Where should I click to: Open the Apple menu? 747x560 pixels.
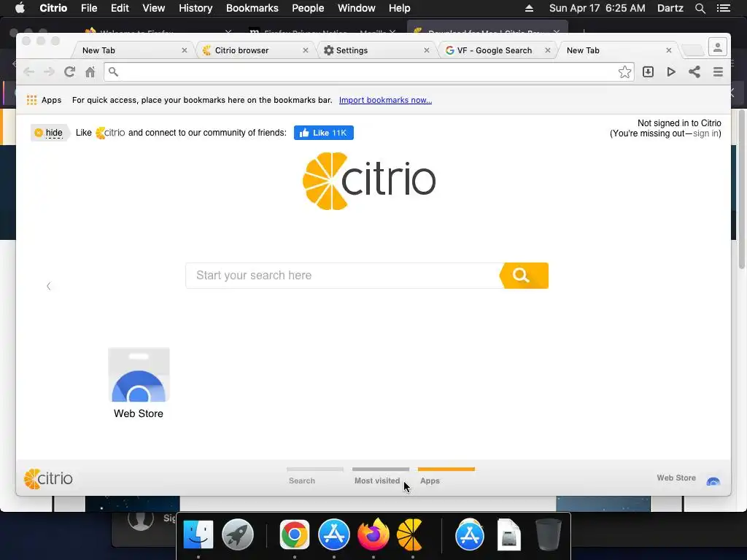20,8
